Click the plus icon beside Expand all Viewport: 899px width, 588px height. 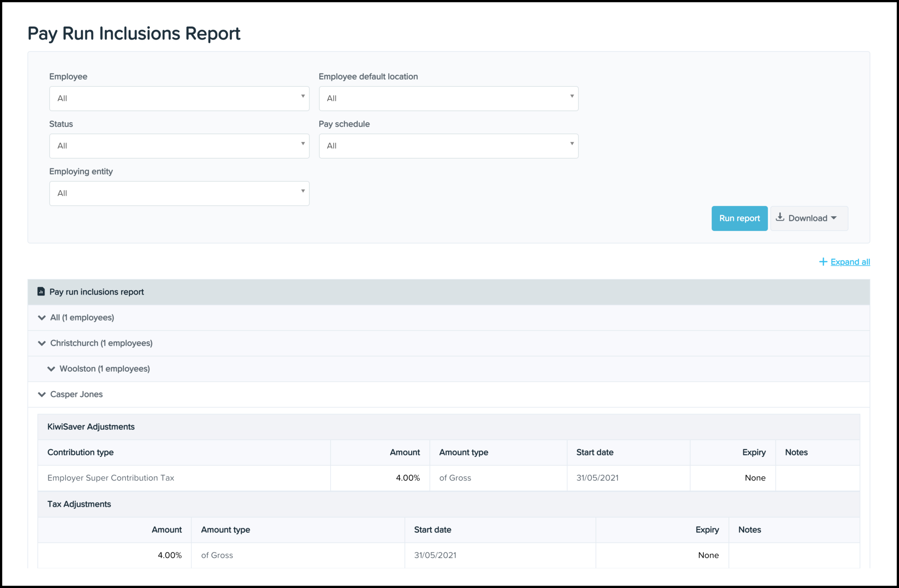click(823, 262)
